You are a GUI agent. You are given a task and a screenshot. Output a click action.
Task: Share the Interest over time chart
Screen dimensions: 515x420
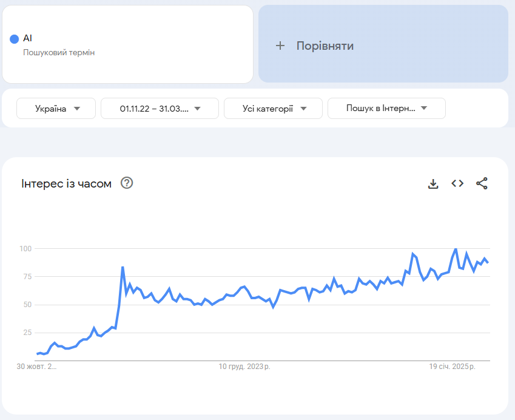pyautogui.click(x=482, y=183)
